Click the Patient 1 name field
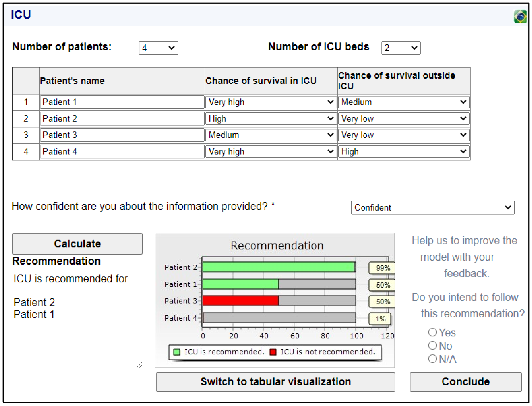532x406 pixels. point(122,102)
